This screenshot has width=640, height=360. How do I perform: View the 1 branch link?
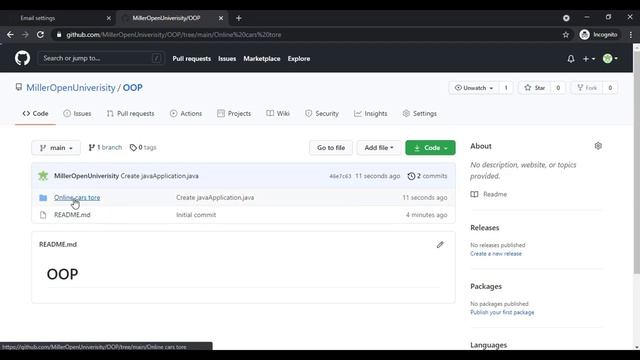[105, 147]
